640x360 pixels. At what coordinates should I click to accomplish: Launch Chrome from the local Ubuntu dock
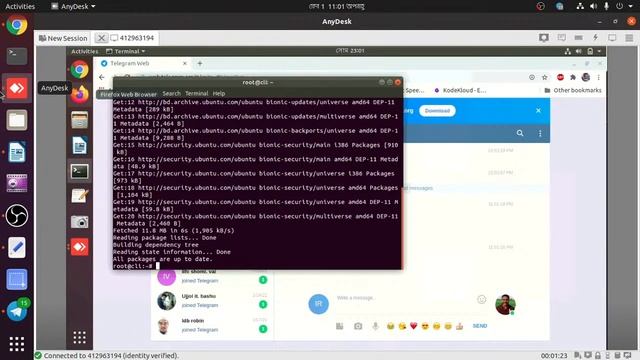point(17,25)
